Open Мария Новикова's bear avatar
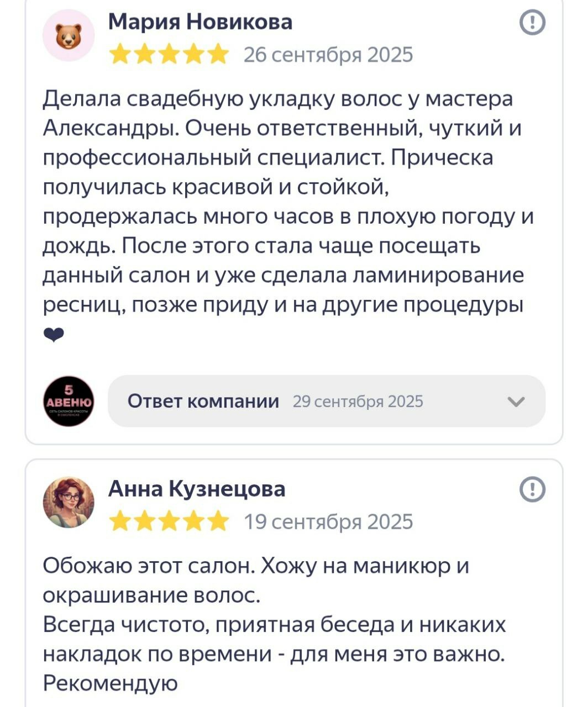 [x=69, y=36]
